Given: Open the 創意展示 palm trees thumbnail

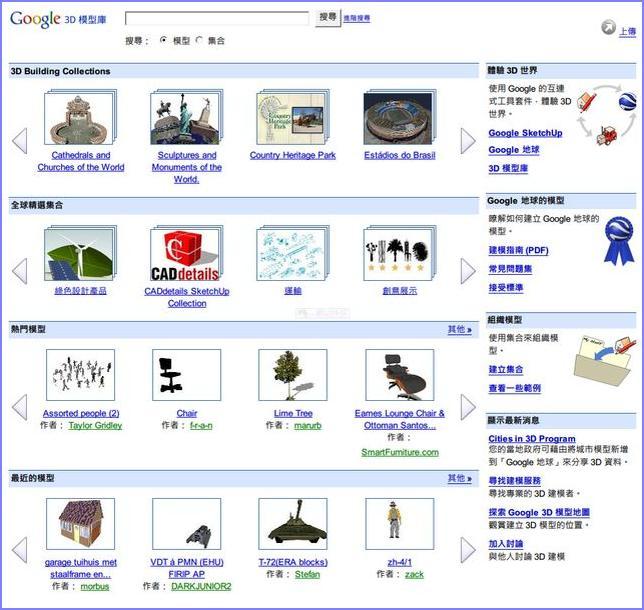Looking at the screenshot, I should 400,253.
